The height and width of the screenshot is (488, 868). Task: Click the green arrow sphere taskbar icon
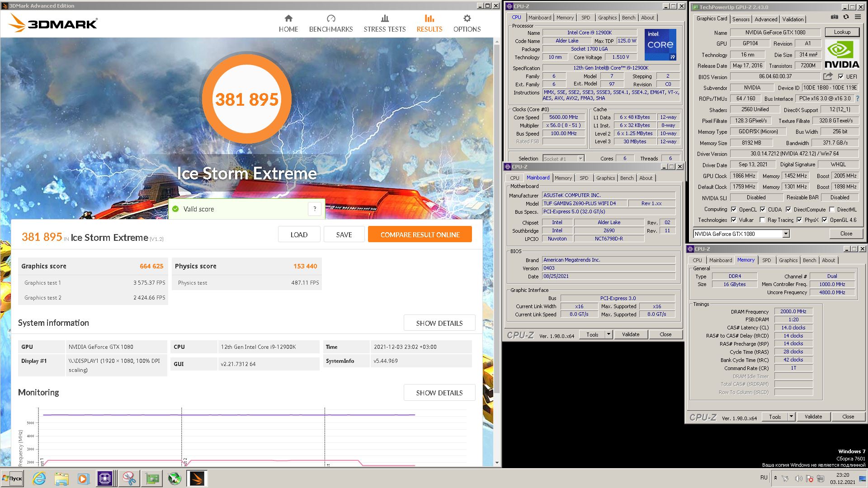pos(175,478)
